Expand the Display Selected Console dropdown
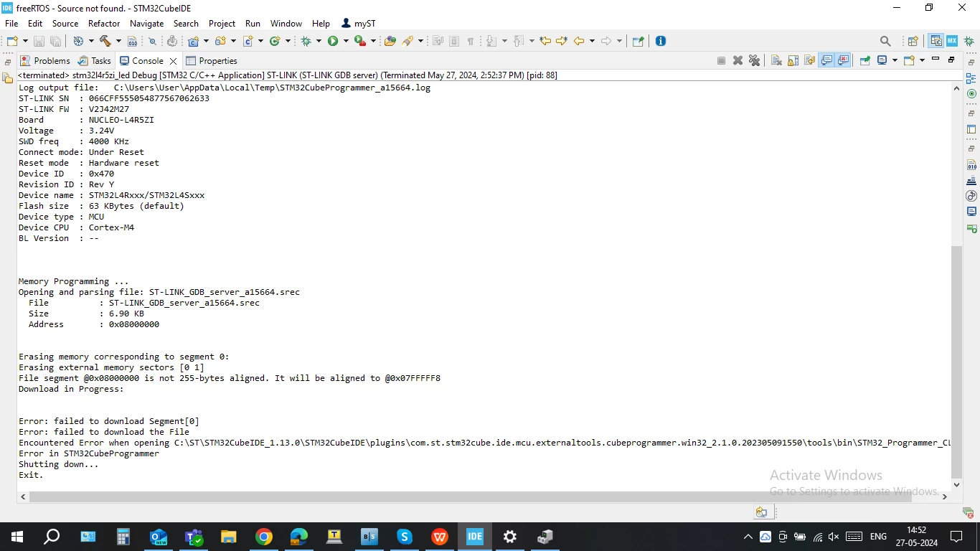This screenshot has height=551, width=980. pyautogui.click(x=894, y=61)
